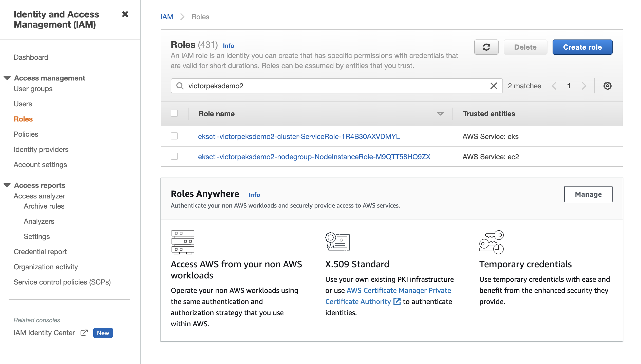This screenshot has width=641, height=364.
Task: Collapse the Access reports section
Action: tap(7, 185)
